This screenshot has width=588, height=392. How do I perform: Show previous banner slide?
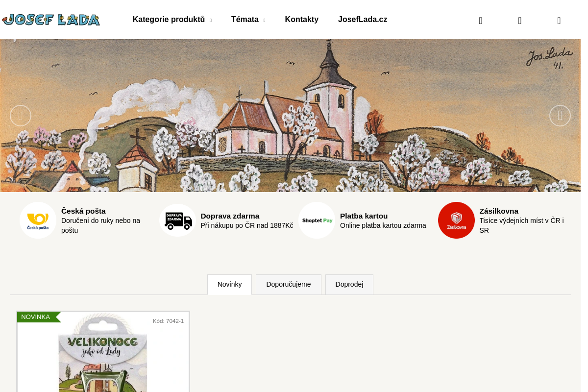[21, 116]
